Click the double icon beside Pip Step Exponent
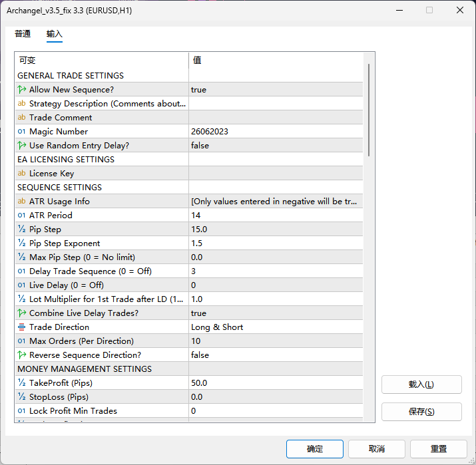This screenshot has height=465, width=476. 21,243
